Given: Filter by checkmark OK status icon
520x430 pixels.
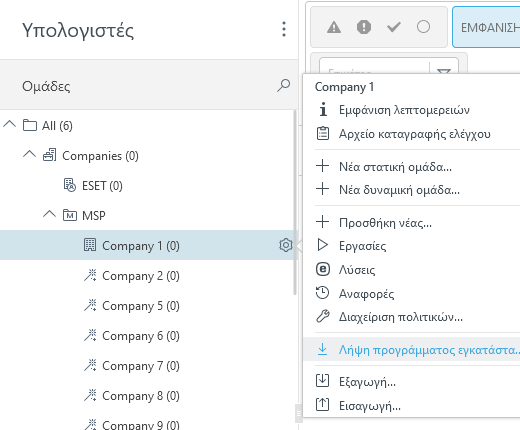Looking at the screenshot, I should (394, 27).
